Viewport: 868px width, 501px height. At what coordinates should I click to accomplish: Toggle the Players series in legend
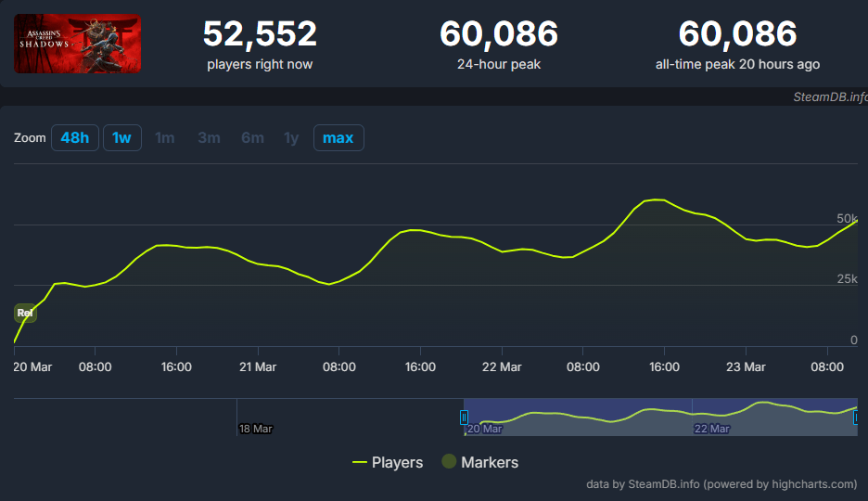388,462
